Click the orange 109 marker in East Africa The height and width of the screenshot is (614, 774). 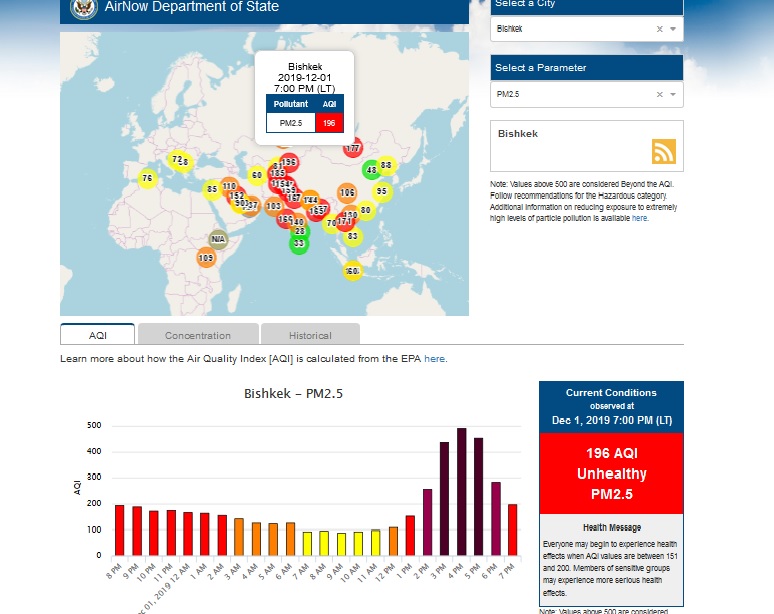pyautogui.click(x=206, y=258)
